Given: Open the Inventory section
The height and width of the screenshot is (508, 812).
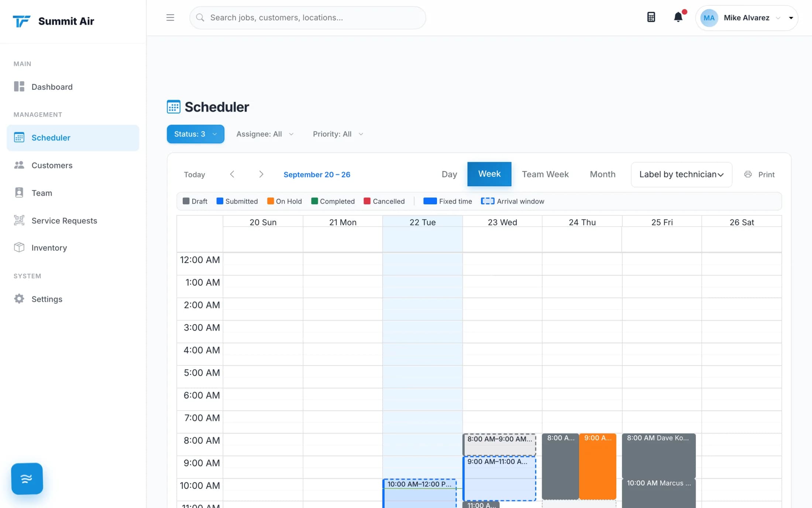Looking at the screenshot, I should (x=73, y=248).
